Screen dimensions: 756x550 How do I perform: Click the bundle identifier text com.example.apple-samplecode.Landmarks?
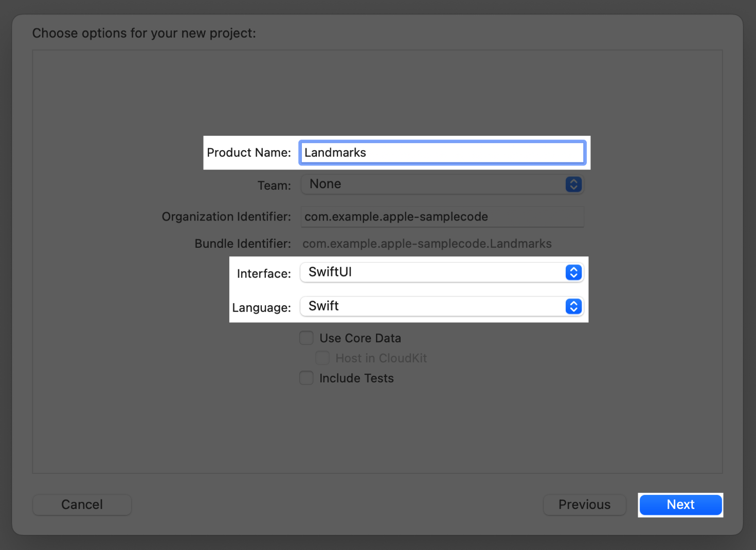tap(427, 244)
